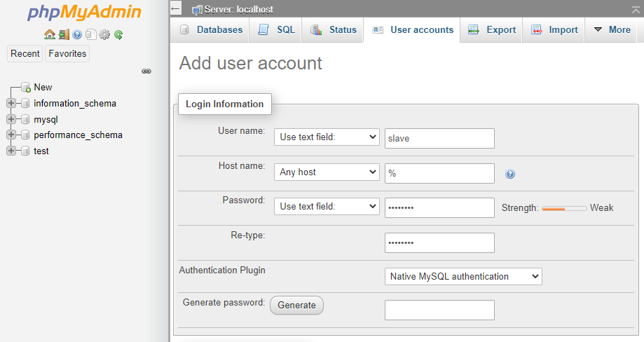Click the password strength meter bar

[564, 209]
